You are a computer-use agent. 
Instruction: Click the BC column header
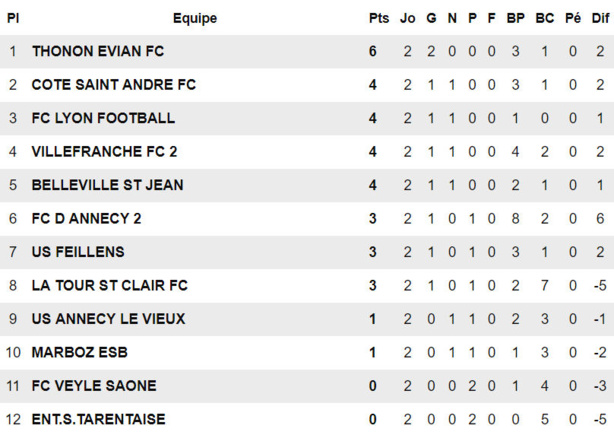(x=544, y=18)
